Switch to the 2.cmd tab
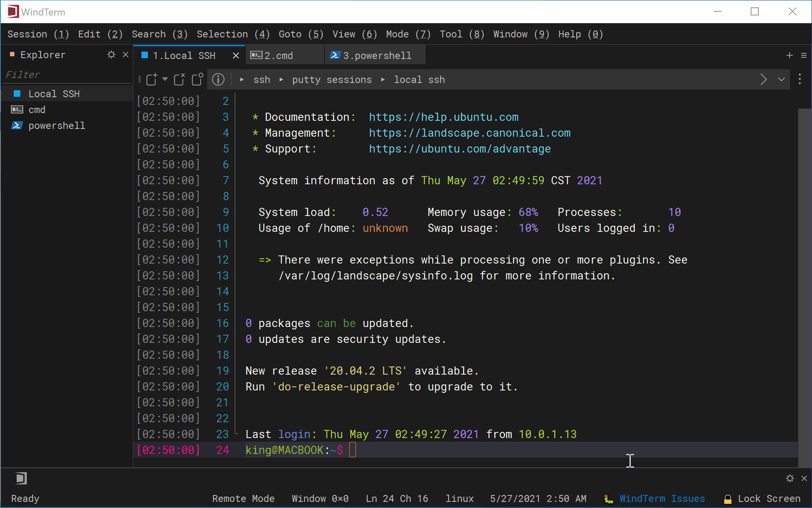This screenshot has height=508, width=812. pyautogui.click(x=284, y=55)
